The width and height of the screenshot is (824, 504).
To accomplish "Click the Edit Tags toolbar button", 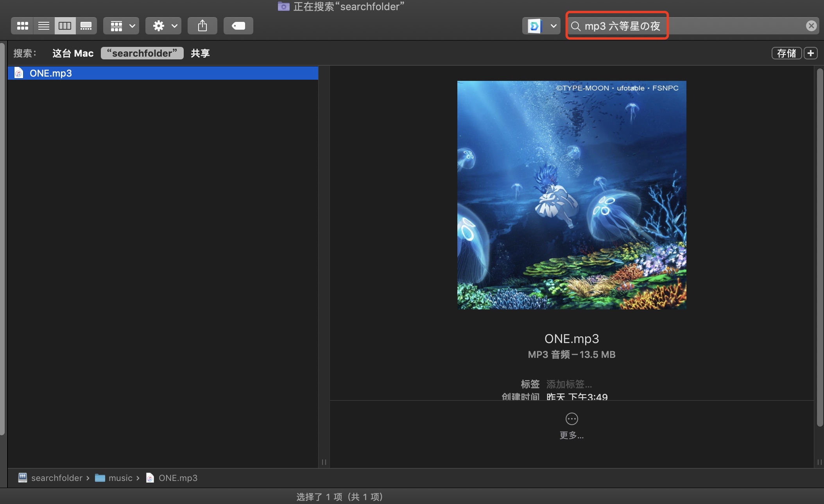I will (x=238, y=26).
